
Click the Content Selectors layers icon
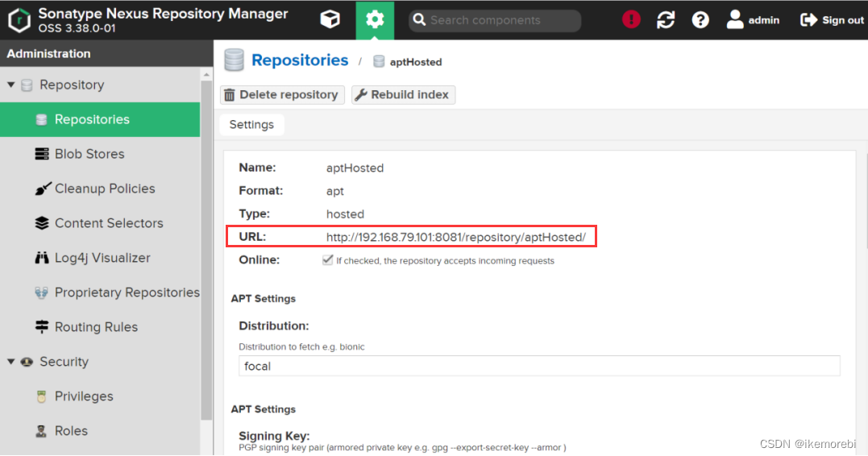42,223
